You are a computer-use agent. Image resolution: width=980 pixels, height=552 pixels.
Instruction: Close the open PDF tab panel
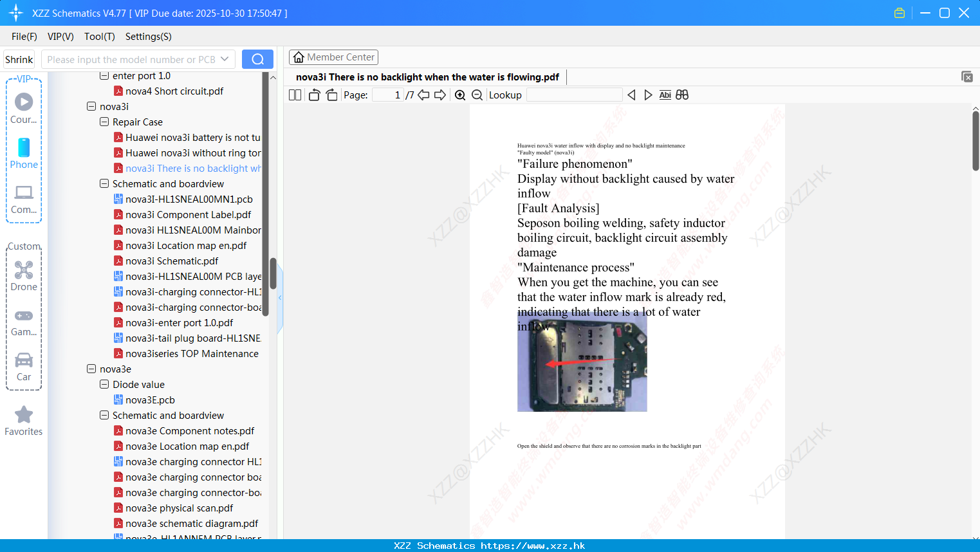[x=966, y=77]
